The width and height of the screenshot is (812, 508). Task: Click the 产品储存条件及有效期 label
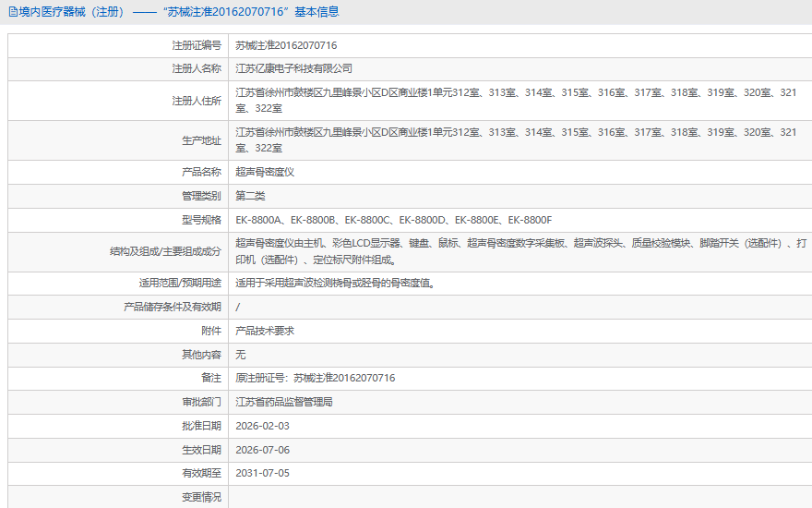[173, 307]
